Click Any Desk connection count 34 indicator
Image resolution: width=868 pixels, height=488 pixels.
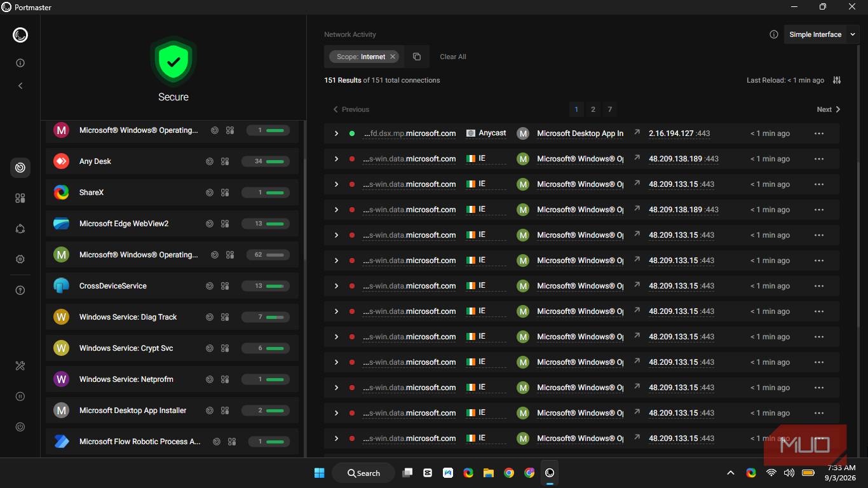(x=266, y=161)
